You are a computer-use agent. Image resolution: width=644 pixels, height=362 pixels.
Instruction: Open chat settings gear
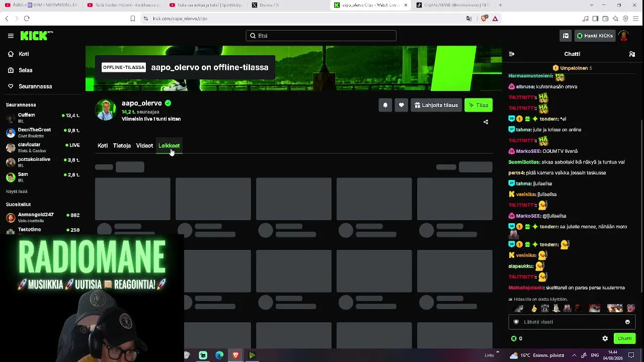click(x=605, y=338)
